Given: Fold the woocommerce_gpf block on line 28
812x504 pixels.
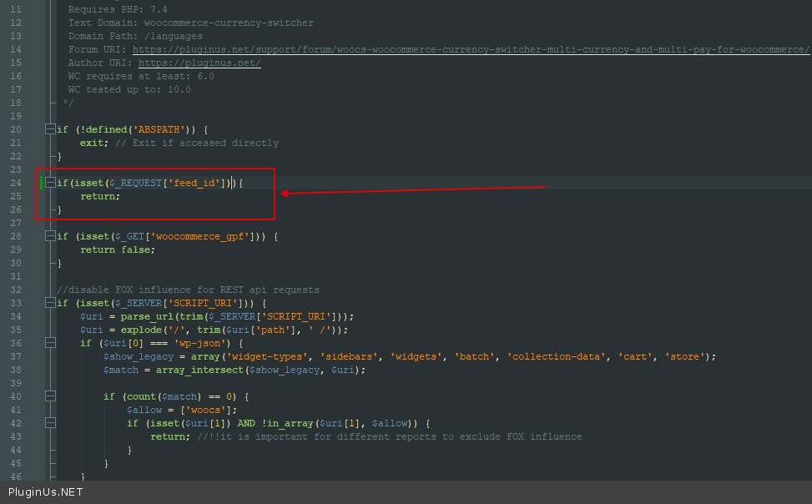Looking at the screenshot, I should click(51, 236).
